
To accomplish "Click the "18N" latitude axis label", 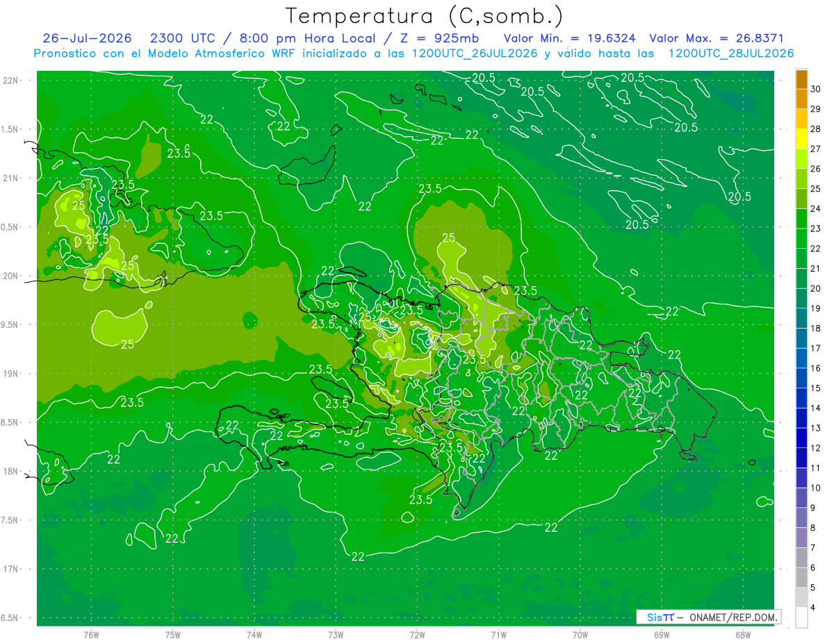I will tap(11, 471).
